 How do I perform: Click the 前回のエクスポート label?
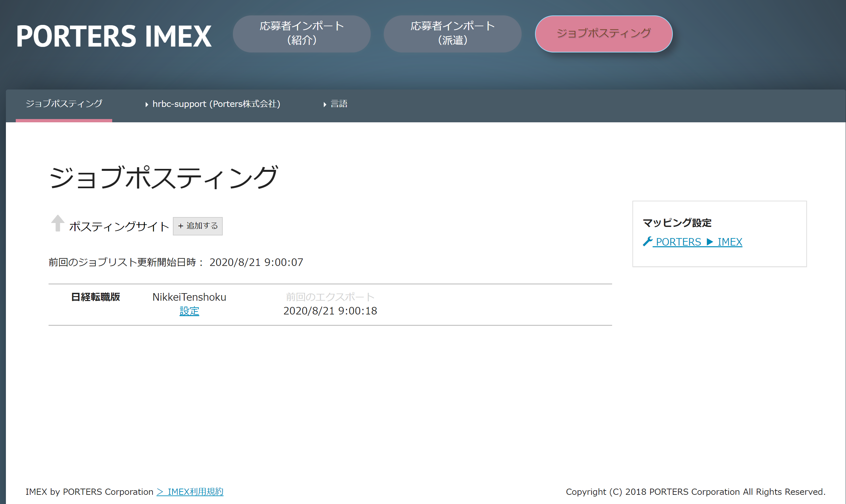[330, 297]
